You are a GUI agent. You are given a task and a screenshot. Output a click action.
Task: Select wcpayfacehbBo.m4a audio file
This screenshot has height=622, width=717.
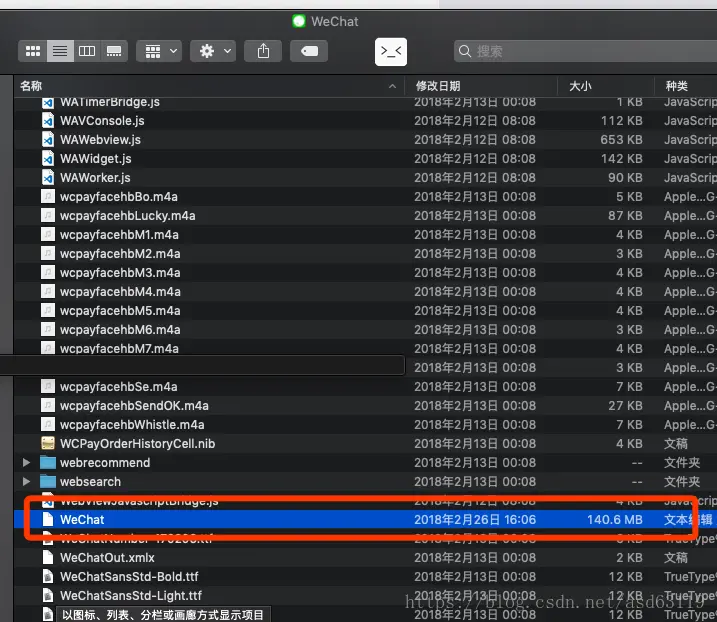pyautogui.click(x=119, y=197)
